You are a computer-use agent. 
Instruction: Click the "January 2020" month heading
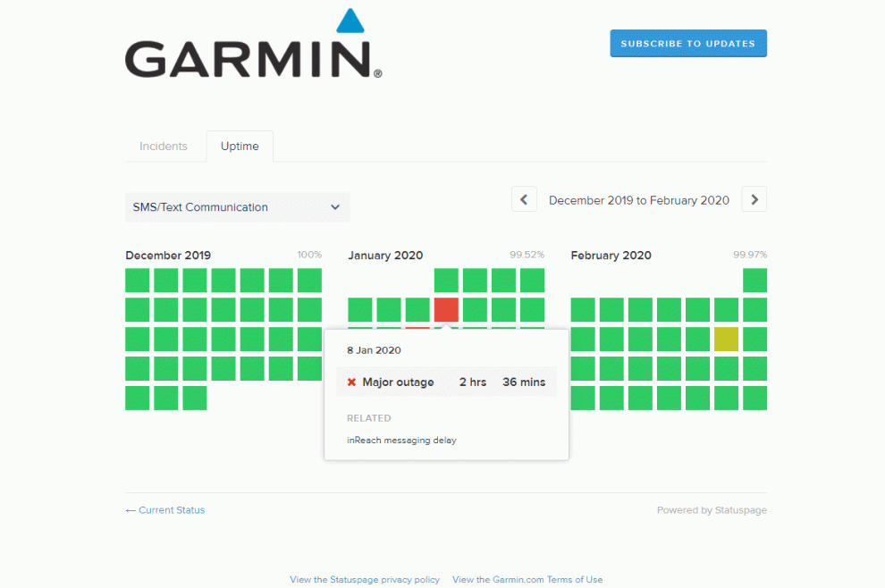385,255
